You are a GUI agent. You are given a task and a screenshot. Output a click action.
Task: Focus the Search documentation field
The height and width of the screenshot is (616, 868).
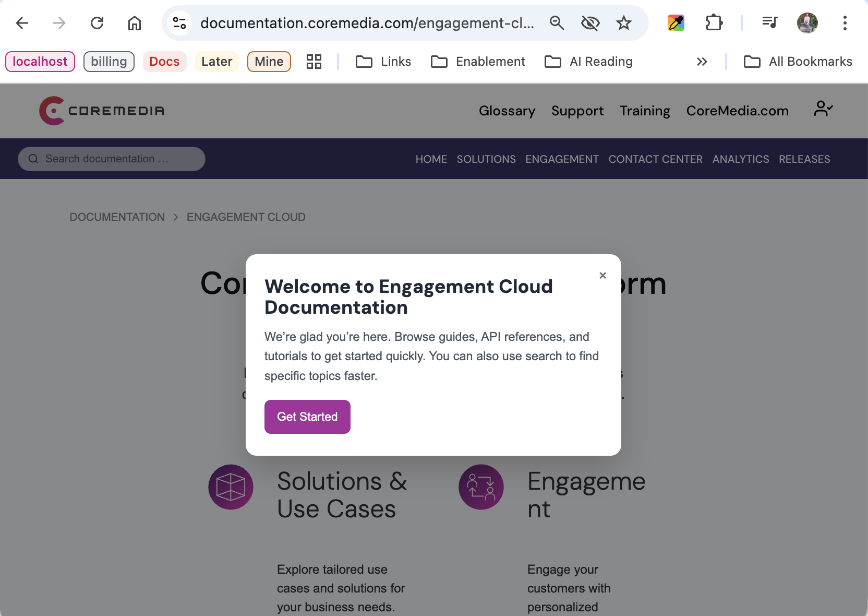(x=112, y=159)
